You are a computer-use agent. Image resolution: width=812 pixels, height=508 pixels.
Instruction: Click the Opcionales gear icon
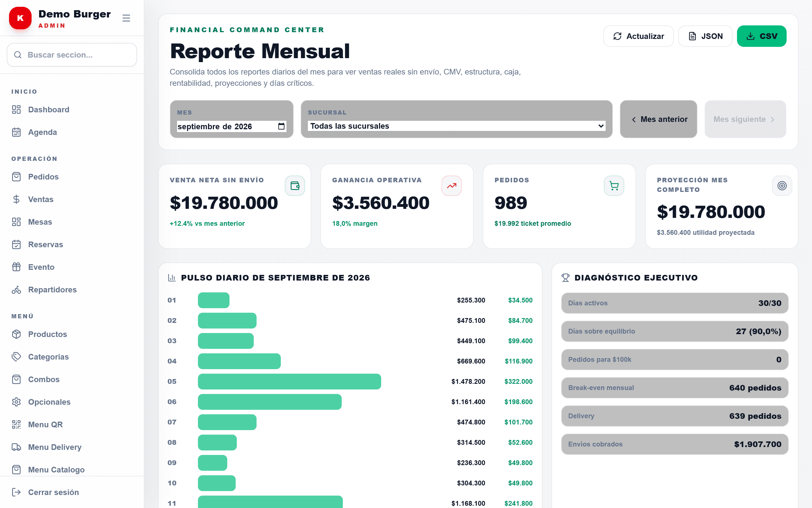[16, 402]
